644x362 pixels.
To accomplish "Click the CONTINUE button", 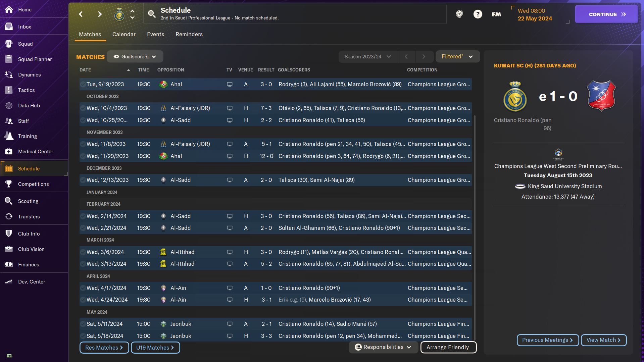I will click(x=606, y=14).
